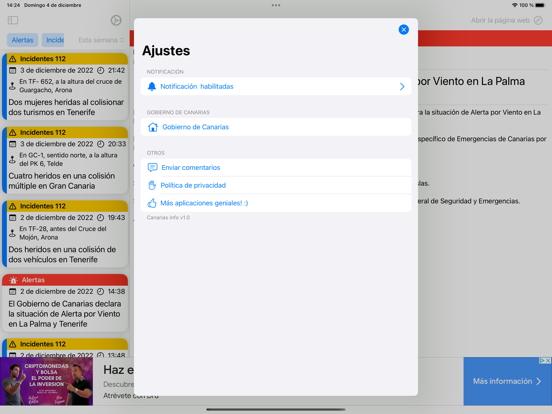Open Notificación habilitadas row

276,87
